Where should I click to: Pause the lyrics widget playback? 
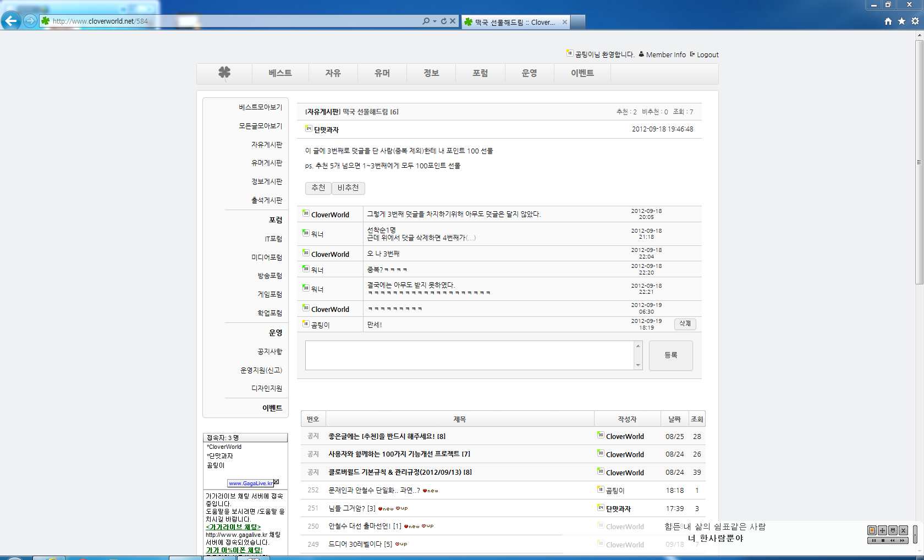coord(873,540)
